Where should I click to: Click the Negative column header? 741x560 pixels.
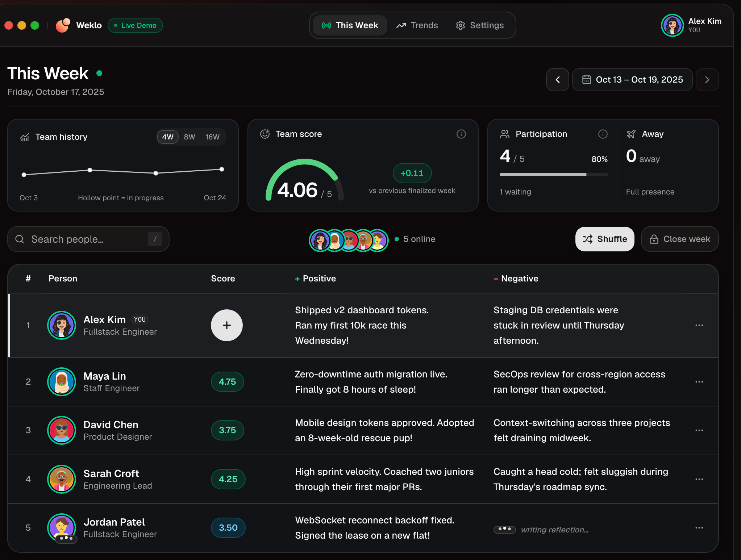[516, 279]
